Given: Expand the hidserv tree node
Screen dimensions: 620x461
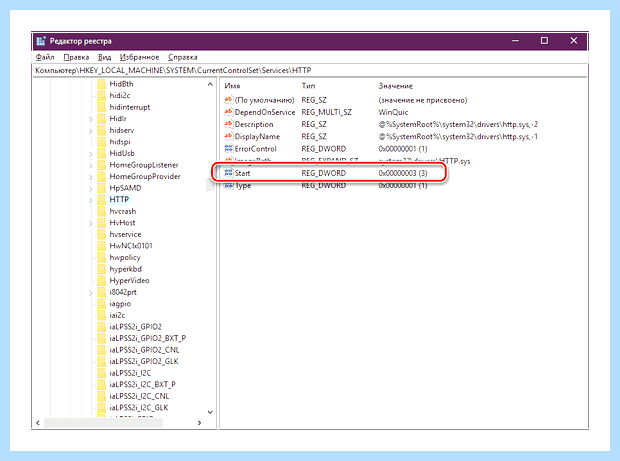Looking at the screenshot, I should (x=91, y=130).
